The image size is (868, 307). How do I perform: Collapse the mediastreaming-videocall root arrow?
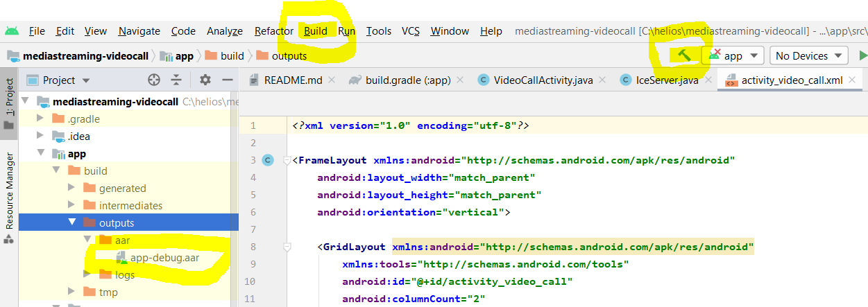click(x=26, y=102)
